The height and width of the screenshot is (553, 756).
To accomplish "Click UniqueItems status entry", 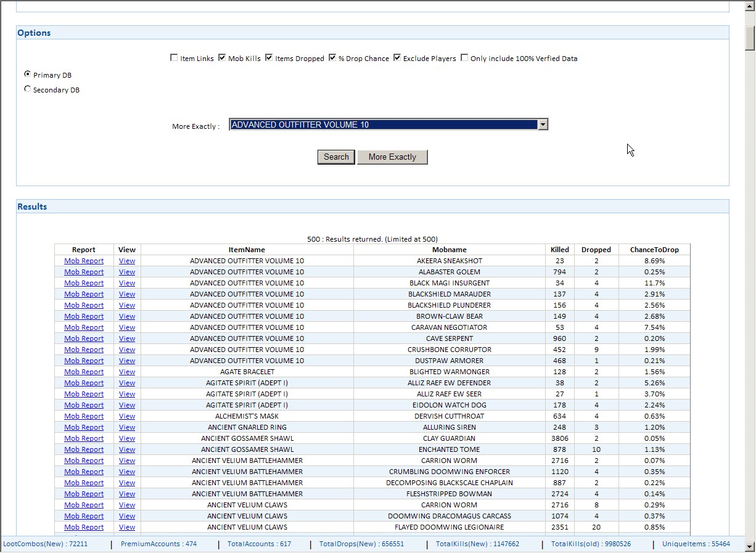I will [x=696, y=544].
